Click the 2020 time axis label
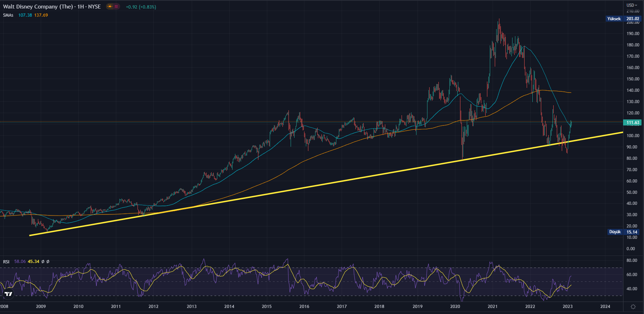644x314 pixels. (455, 307)
